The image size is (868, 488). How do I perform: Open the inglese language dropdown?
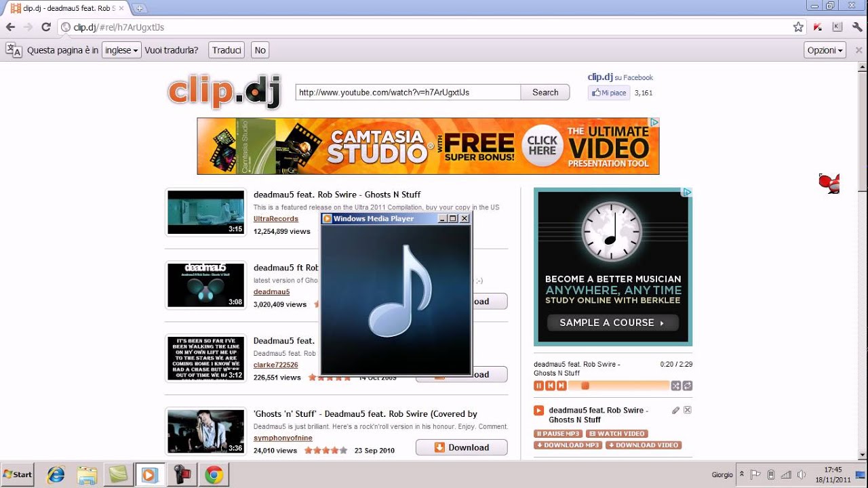[x=121, y=50]
